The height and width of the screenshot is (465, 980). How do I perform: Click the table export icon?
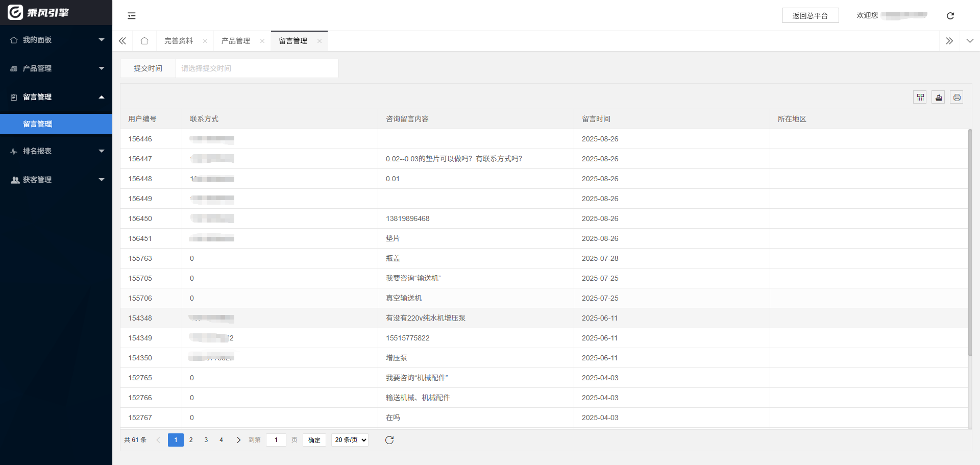[x=938, y=97]
